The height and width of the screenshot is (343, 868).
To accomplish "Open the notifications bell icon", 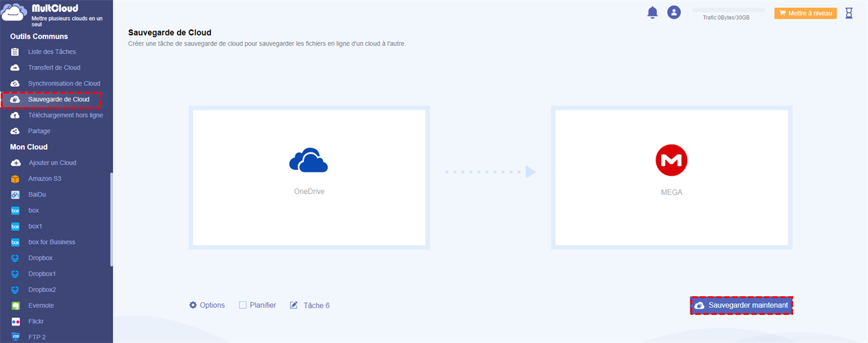I will [652, 13].
